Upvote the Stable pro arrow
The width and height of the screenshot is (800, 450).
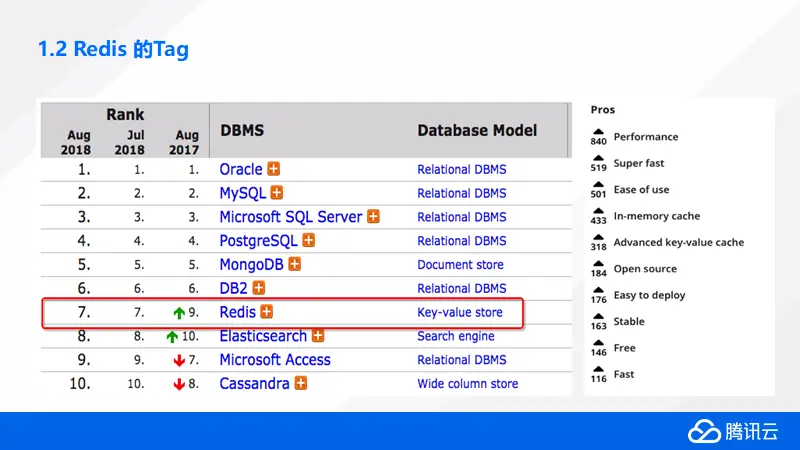(x=598, y=316)
